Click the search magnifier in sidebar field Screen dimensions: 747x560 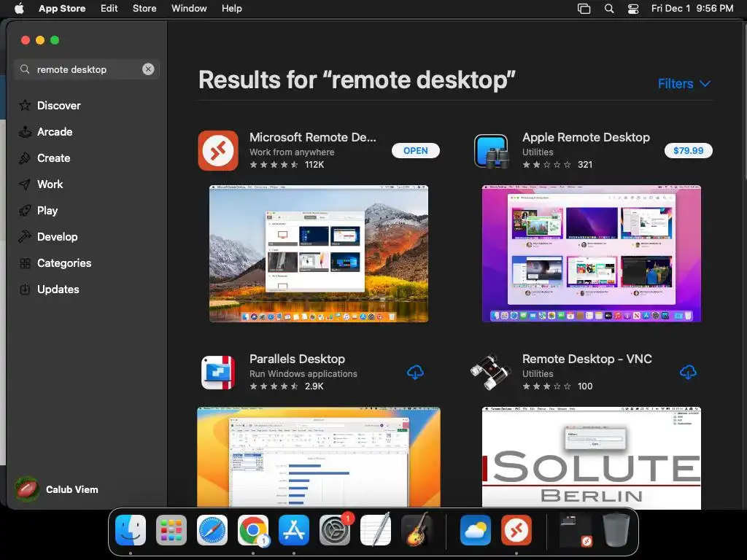point(25,69)
